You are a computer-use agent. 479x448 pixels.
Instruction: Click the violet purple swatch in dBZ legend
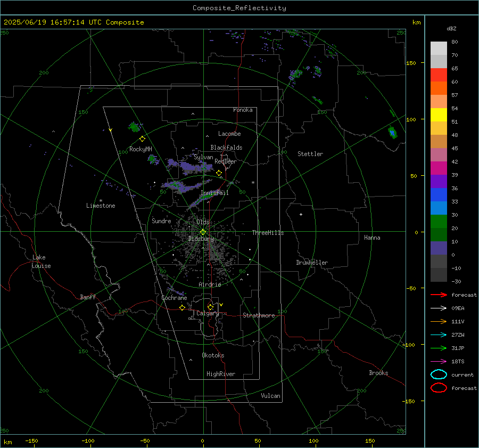click(439, 181)
